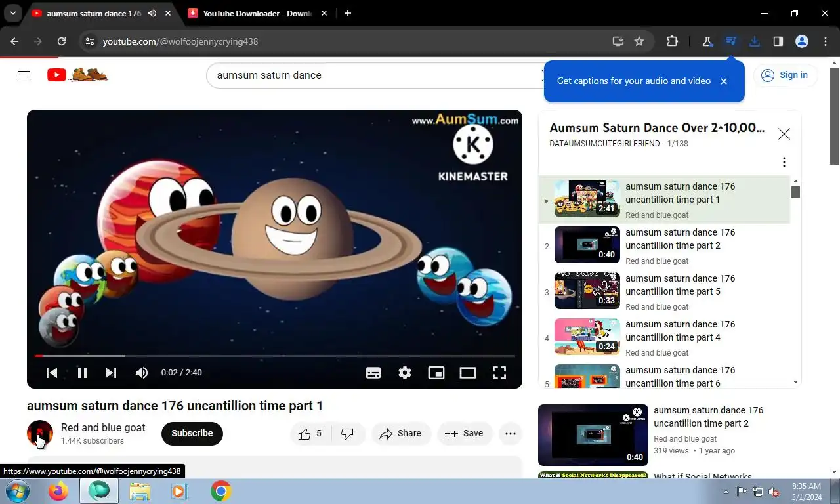The width and height of the screenshot is (840, 504).
Task: Select the 'aumsum saturn dance 176' browser tab
Action: point(93,13)
